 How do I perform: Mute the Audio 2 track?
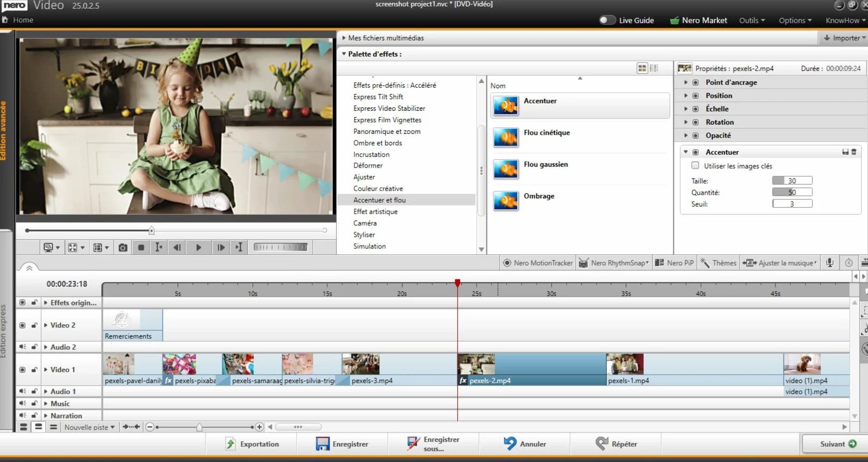[x=22, y=347]
